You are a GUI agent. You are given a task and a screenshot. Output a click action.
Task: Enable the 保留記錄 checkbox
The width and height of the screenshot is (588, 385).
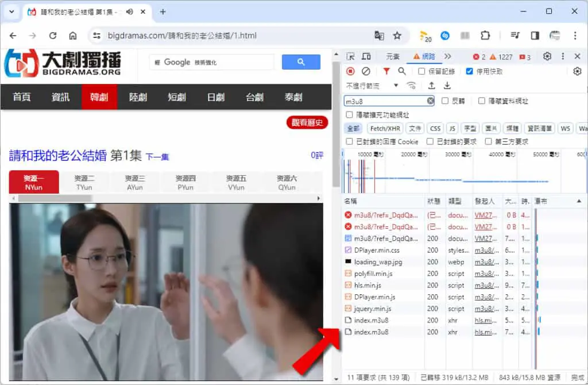click(x=421, y=71)
